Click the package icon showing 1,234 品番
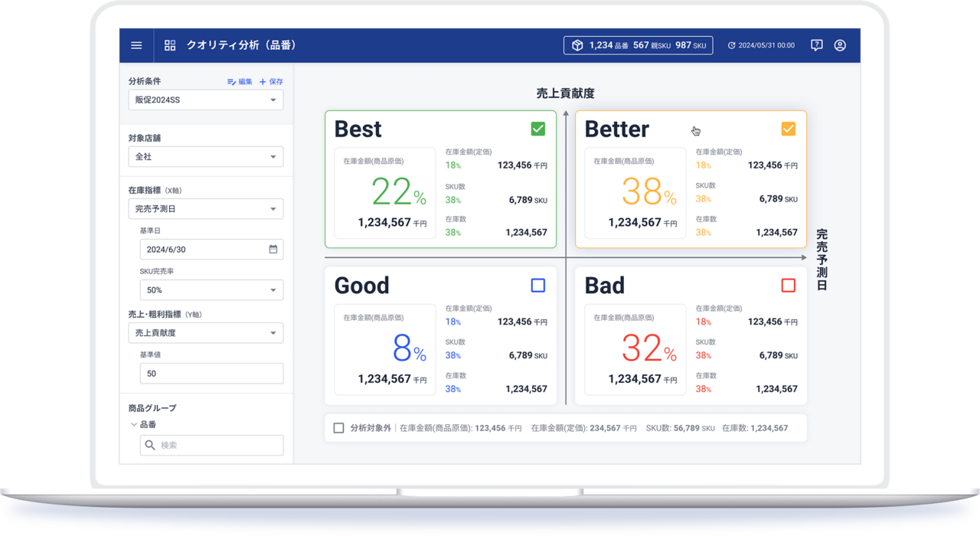 [x=577, y=44]
